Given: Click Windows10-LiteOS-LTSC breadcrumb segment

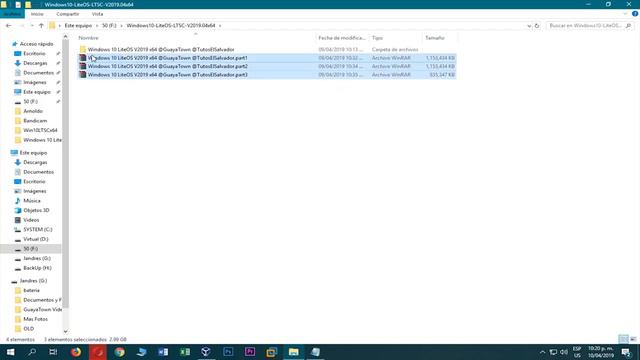Looking at the screenshot, I should [x=171, y=26].
